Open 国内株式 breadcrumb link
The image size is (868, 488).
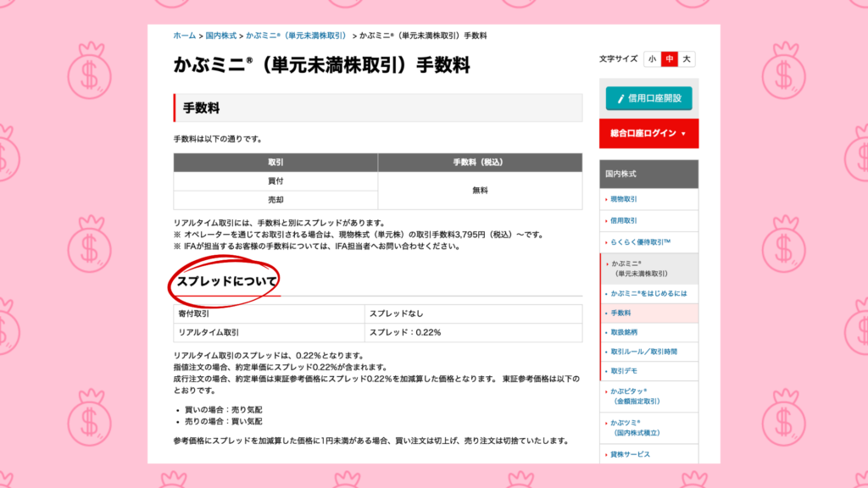point(223,36)
